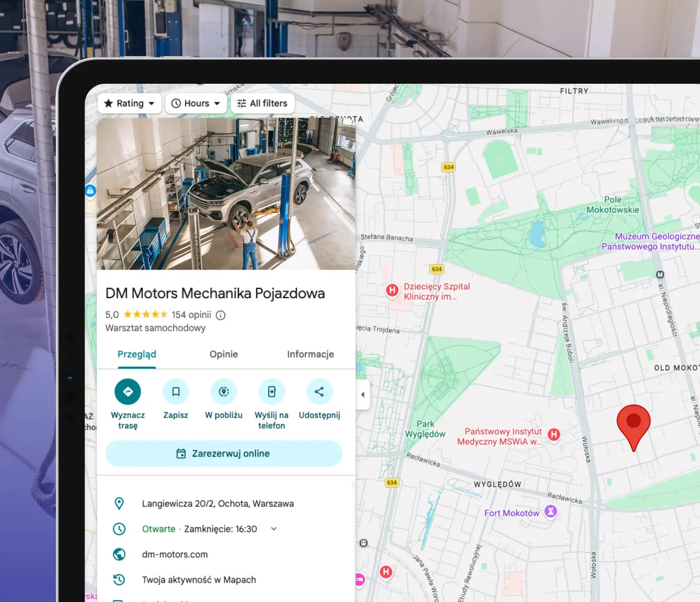
Task: Click Dziecięcy Szpital Kliniczny hospital marker
Action: (x=392, y=290)
